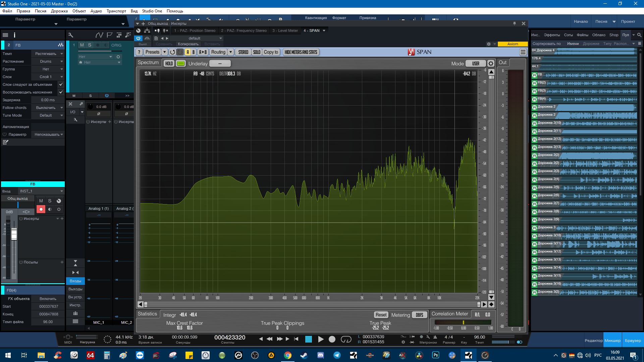Image resolution: width=644 pixels, height=362 pixels.
Task: Click the automation curve icon in track header
Action: [x=99, y=35]
